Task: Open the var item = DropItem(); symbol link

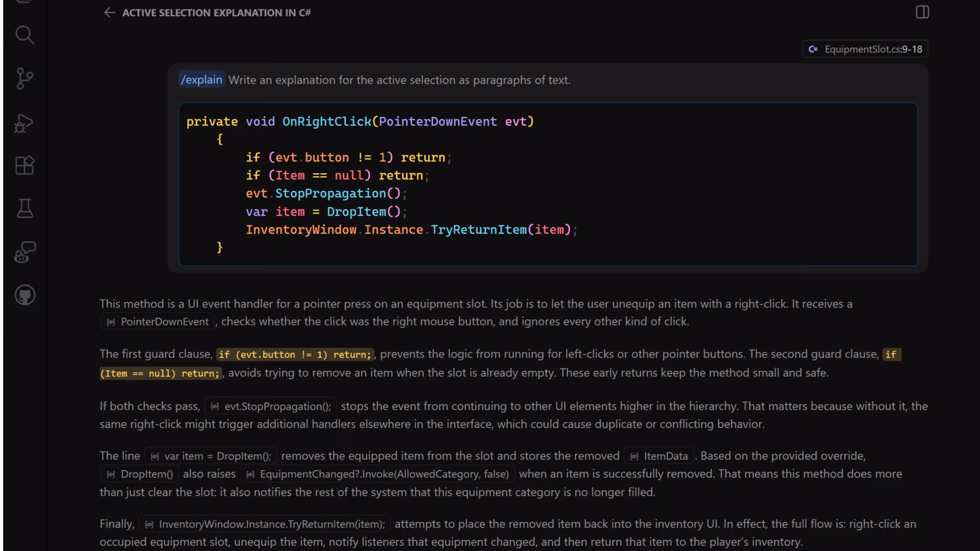Action: (211, 456)
